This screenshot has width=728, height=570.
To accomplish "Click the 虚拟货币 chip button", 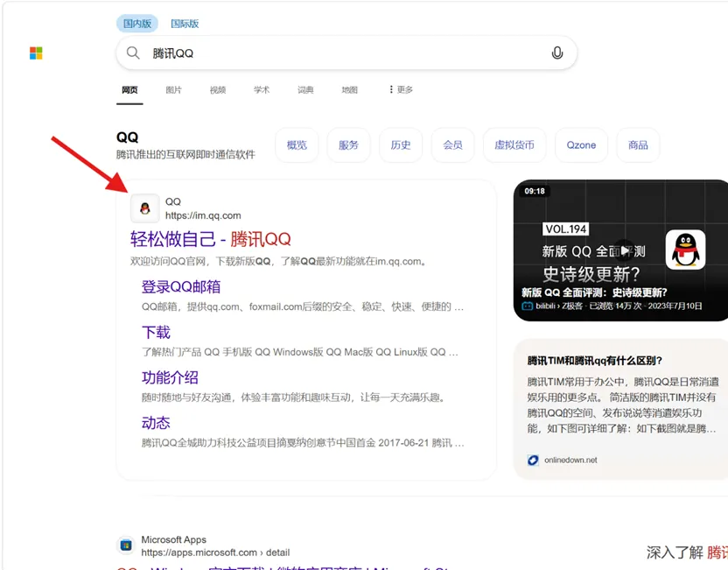I will pos(514,145).
